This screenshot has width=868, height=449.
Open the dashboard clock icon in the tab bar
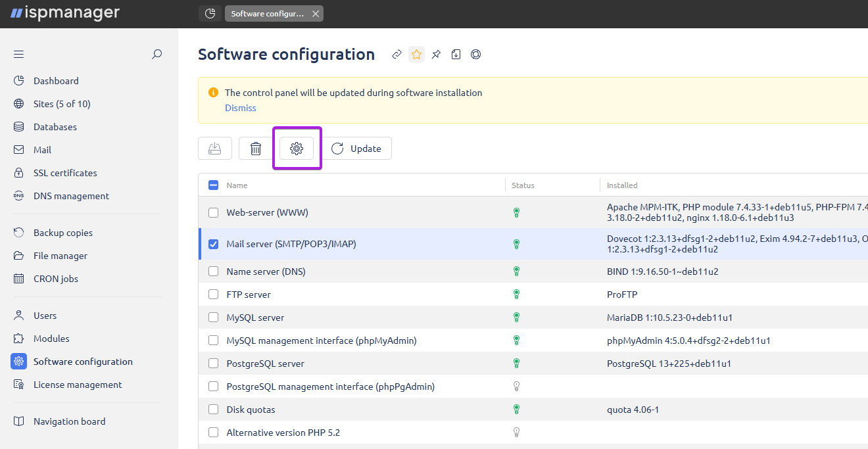[210, 13]
